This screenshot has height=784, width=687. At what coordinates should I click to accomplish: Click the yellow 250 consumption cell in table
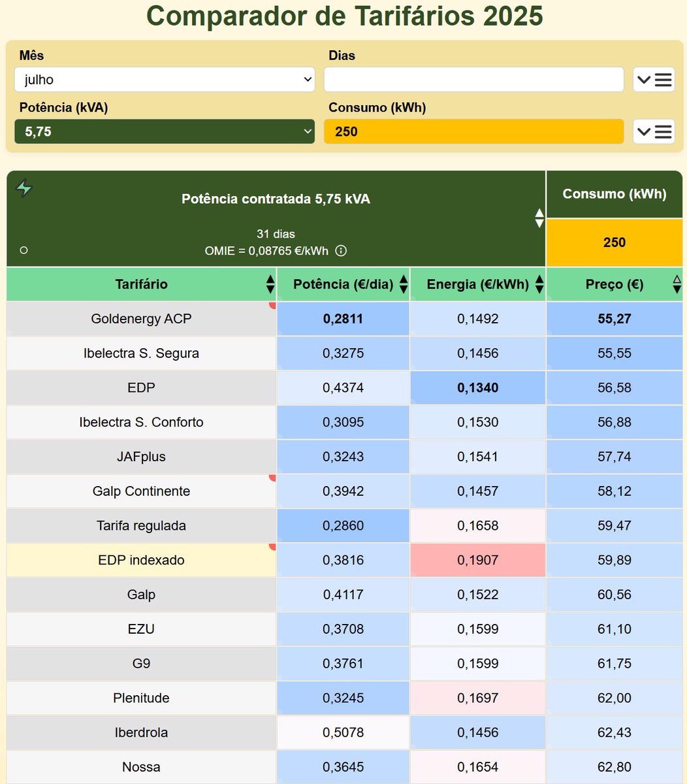pos(615,242)
